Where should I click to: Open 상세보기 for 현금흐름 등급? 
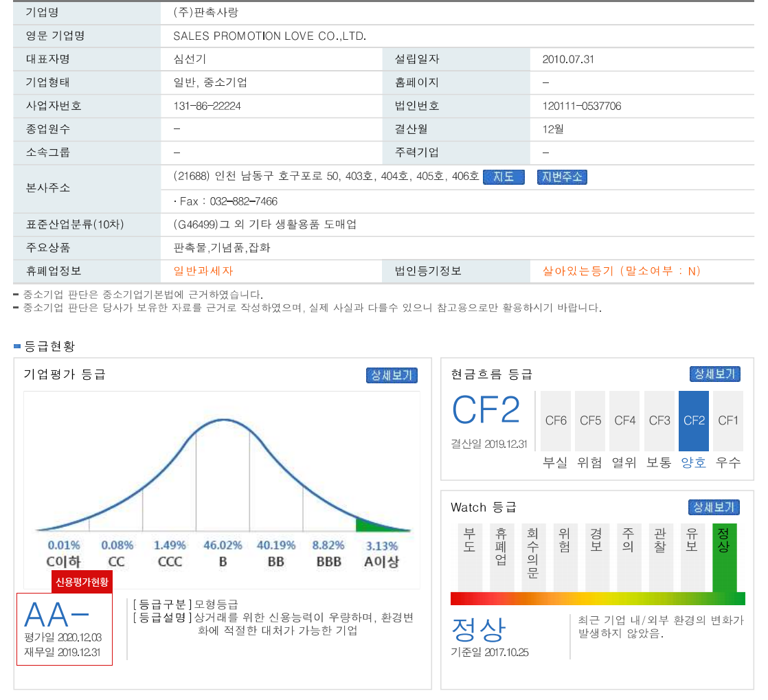point(714,374)
